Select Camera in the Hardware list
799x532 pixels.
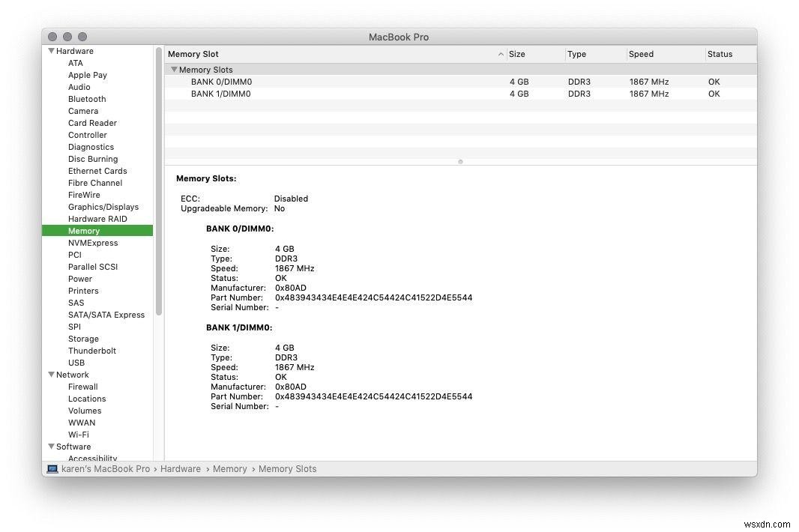pyautogui.click(x=83, y=111)
